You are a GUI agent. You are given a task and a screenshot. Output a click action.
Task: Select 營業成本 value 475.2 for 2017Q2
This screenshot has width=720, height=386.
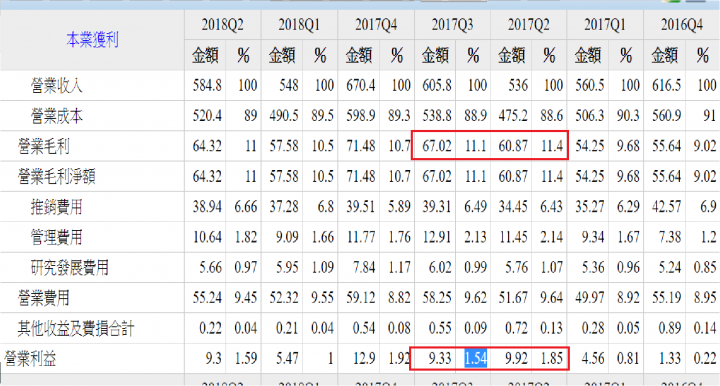tap(513, 116)
